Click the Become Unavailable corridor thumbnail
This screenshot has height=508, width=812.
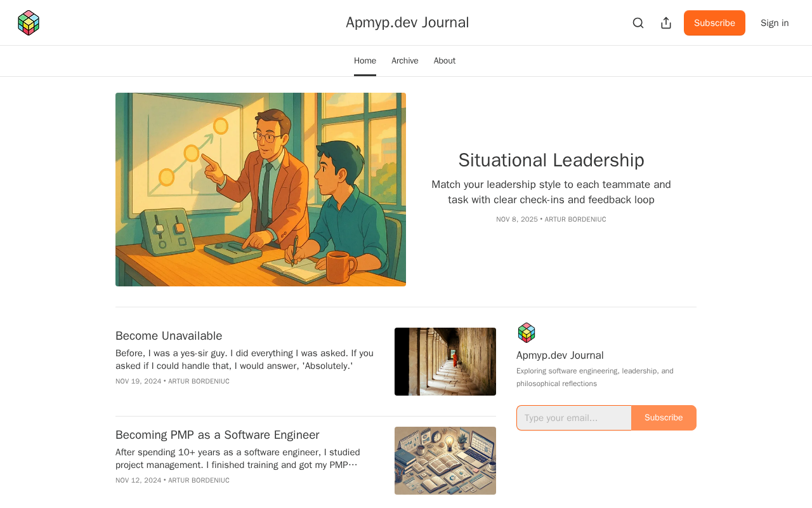pyautogui.click(x=445, y=361)
